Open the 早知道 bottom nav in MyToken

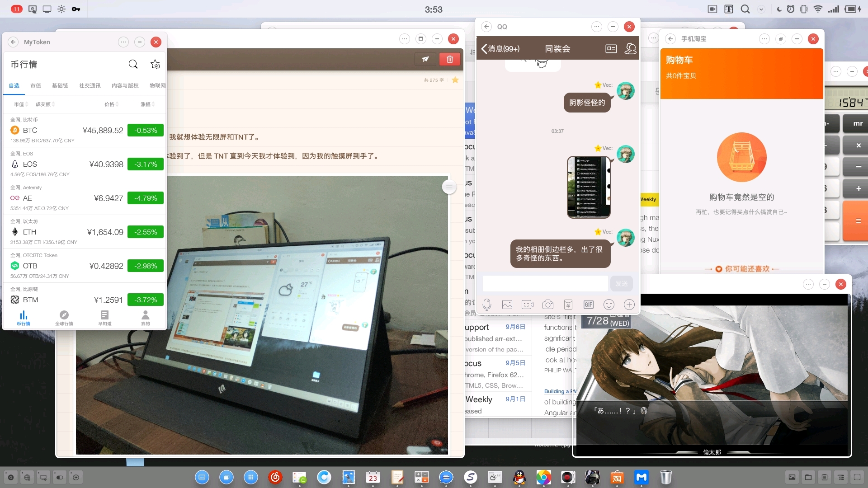(x=104, y=318)
